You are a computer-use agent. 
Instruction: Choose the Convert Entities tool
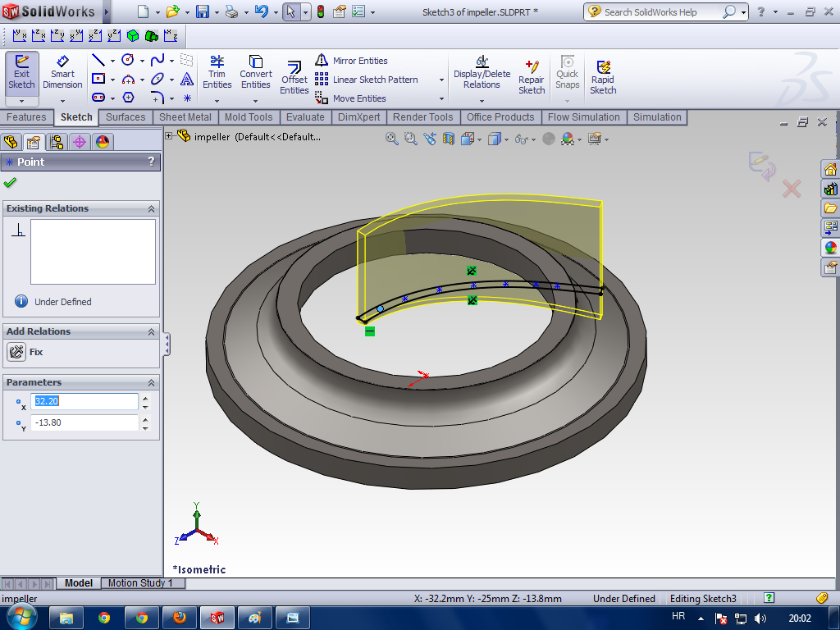point(255,72)
